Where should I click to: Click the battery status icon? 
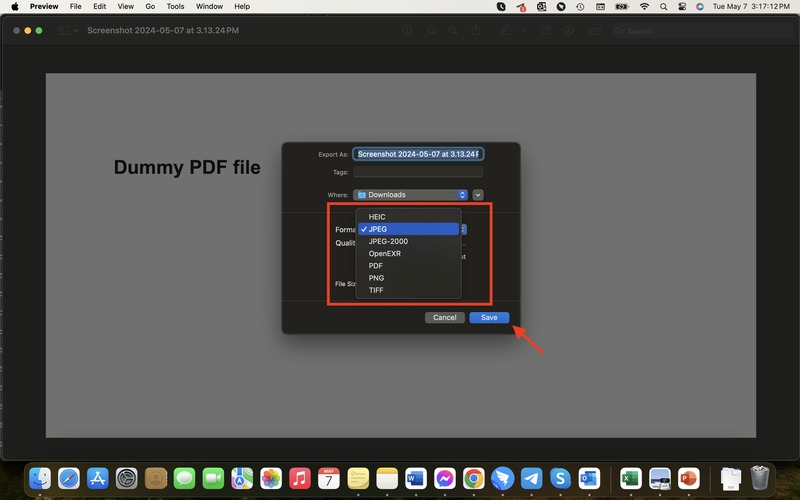pyautogui.click(x=621, y=7)
